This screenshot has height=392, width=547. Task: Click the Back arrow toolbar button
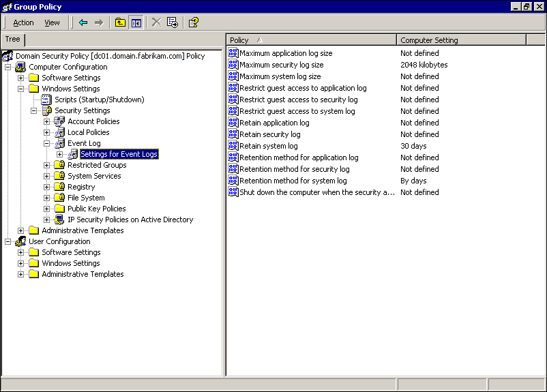pos(83,22)
